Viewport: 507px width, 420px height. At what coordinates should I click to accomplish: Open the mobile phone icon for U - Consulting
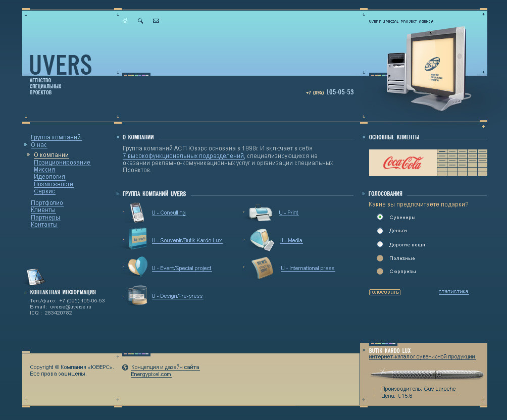pos(137,213)
